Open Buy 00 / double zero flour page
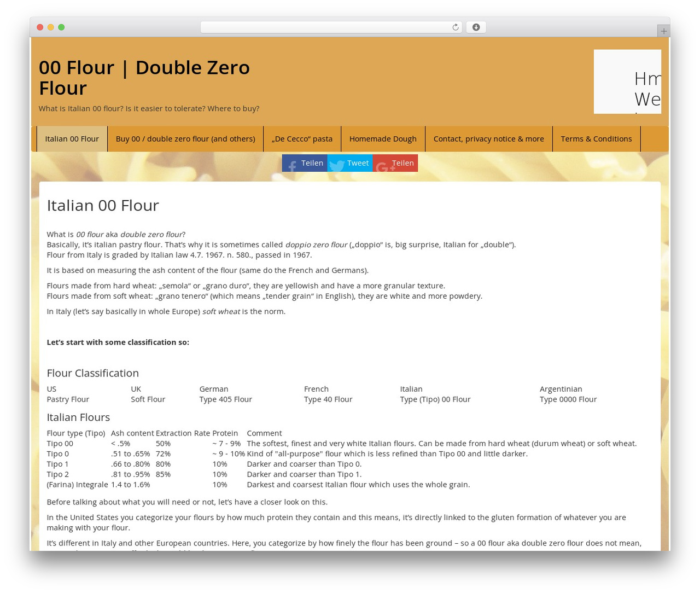The image size is (700, 593). point(185,139)
